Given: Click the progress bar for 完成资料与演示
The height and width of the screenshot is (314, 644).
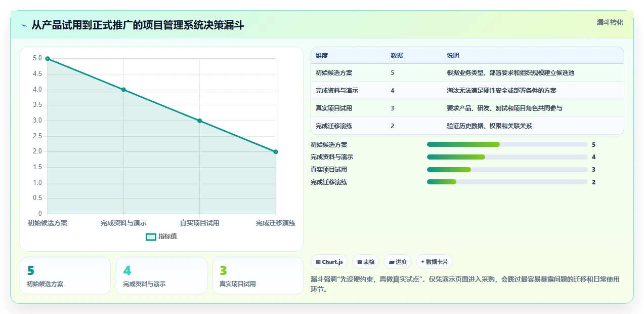Looking at the screenshot, I should (x=507, y=157).
